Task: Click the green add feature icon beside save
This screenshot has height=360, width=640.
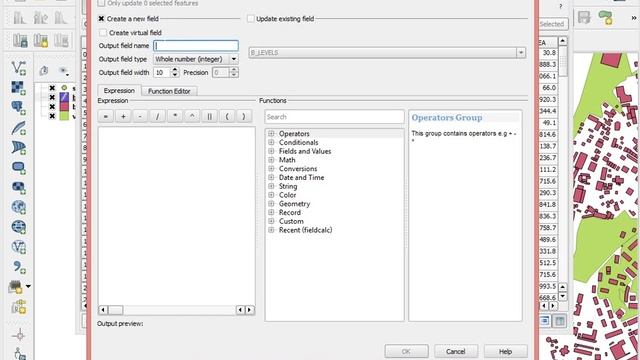Action: click(x=605, y=17)
